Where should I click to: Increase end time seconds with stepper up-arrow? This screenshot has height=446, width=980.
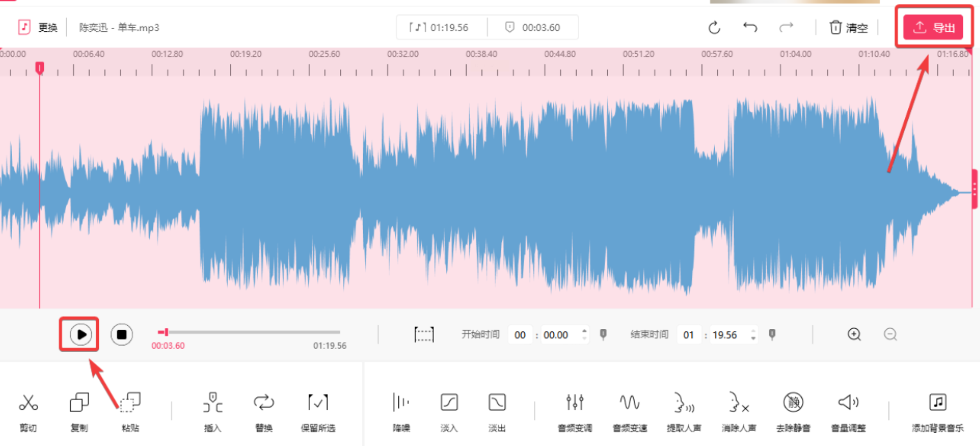(x=753, y=331)
